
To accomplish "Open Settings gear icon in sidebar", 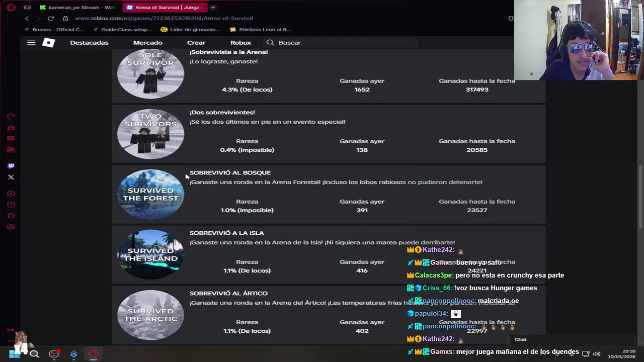I will [x=11, y=227].
